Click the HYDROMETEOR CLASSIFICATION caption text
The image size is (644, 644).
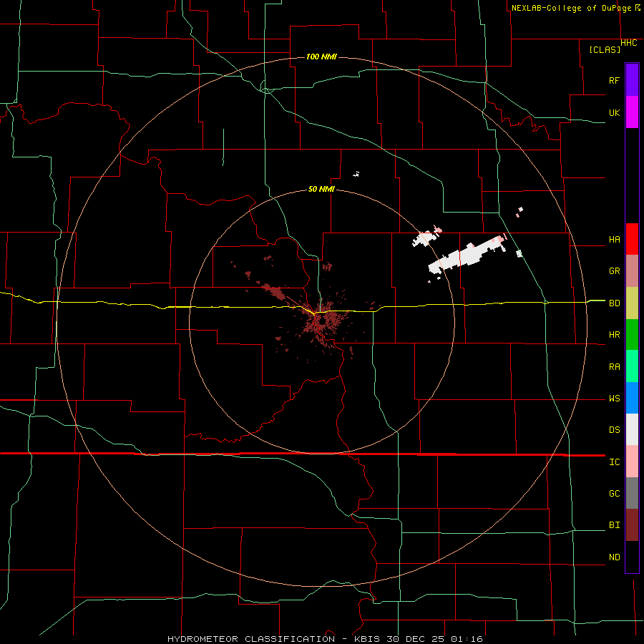point(251,639)
